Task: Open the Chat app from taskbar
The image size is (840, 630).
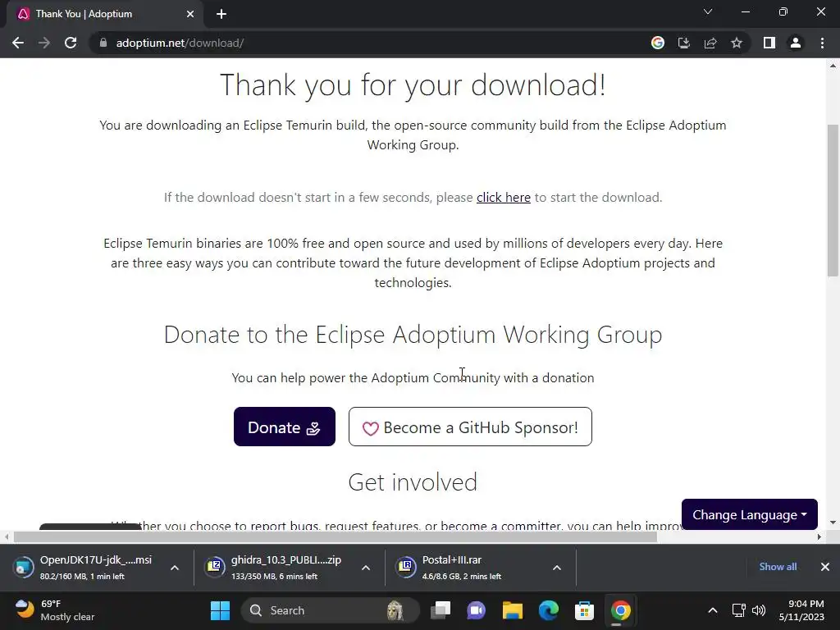Action: 477,610
